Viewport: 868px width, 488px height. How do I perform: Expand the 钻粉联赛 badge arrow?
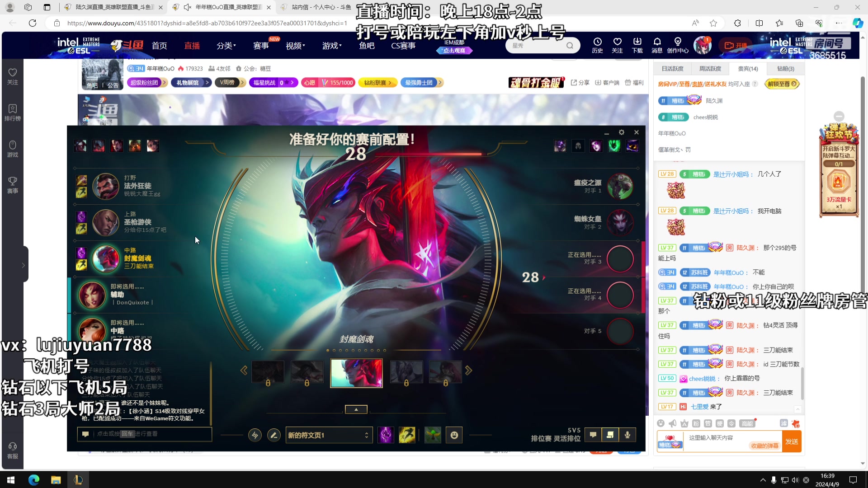[x=390, y=83]
